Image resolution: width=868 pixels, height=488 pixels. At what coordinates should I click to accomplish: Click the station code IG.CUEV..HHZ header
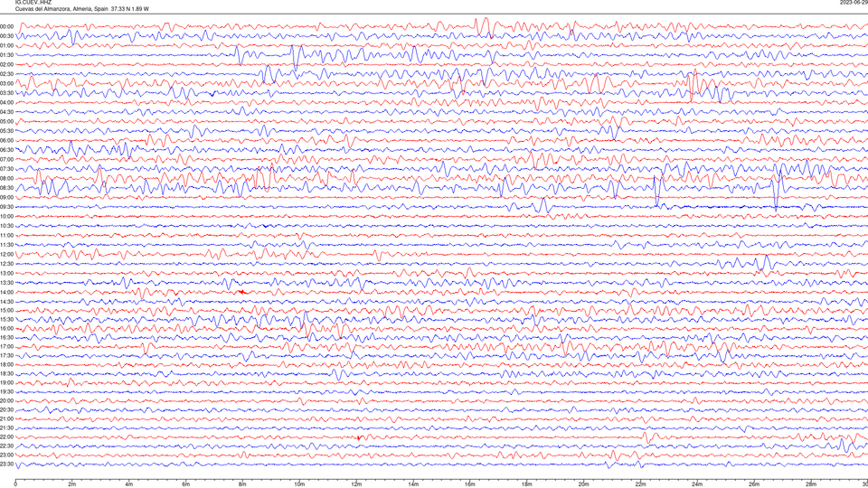(x=33, y=2)
